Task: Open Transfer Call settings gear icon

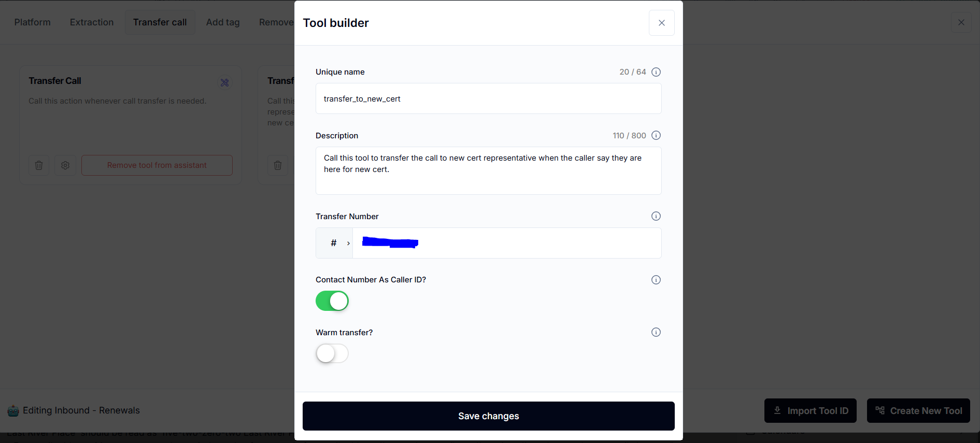Action: click(65, 165)
